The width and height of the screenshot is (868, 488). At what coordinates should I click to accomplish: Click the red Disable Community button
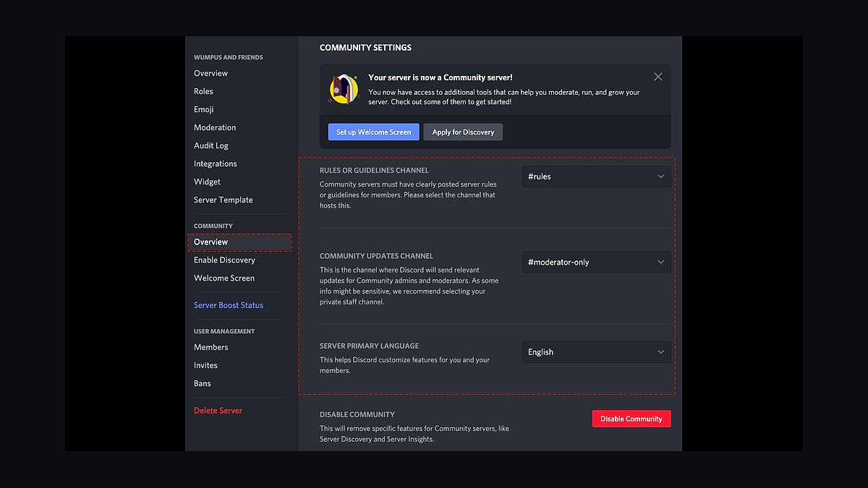631,419
